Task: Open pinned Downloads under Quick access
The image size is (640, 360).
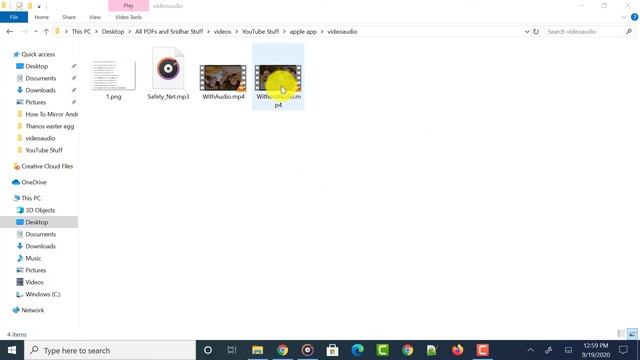Action: (x=40, y=90)
